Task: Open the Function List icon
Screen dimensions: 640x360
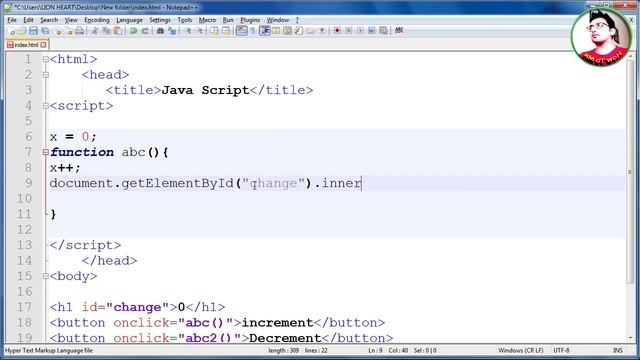Action: pos(299,31)
